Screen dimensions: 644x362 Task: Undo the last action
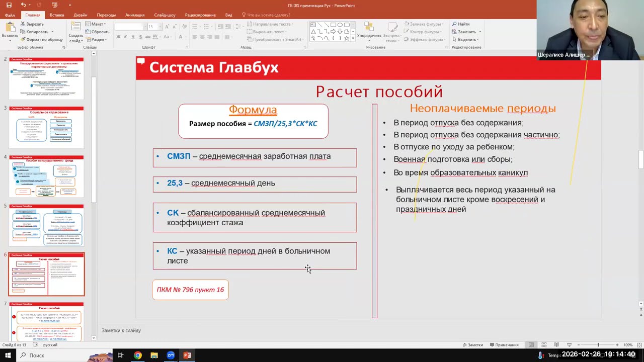pos(23,5)
